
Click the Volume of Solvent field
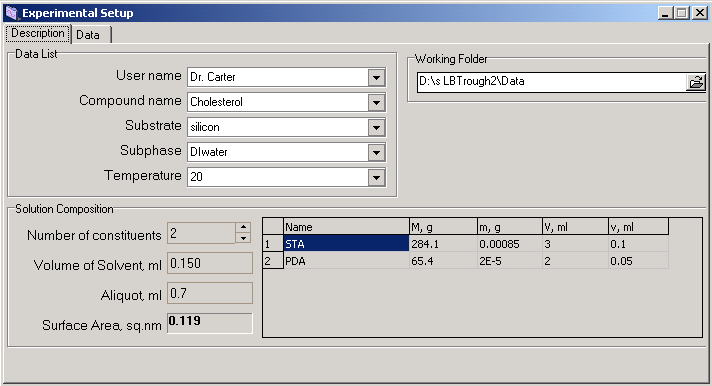pyautogui.click(x=210, y=263)
